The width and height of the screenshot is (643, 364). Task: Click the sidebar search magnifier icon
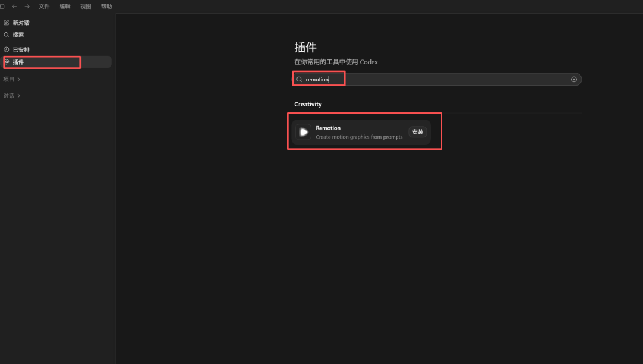(x=6, y=35)
